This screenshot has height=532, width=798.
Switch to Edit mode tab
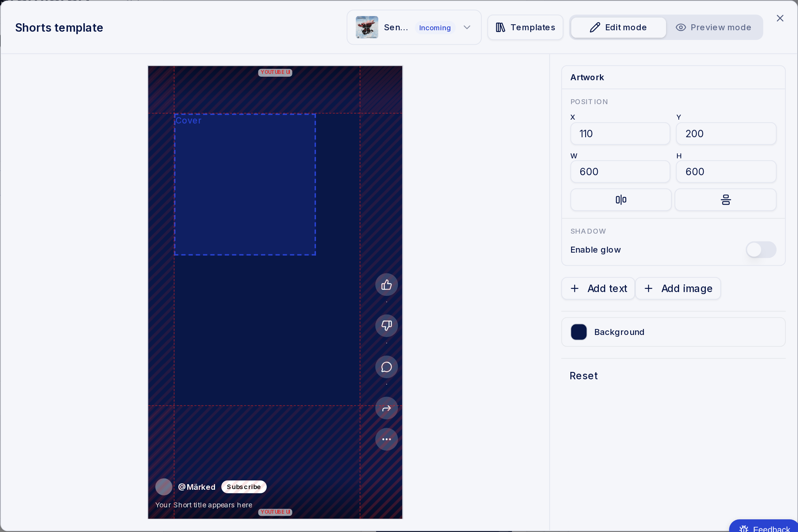coord(618,27)
